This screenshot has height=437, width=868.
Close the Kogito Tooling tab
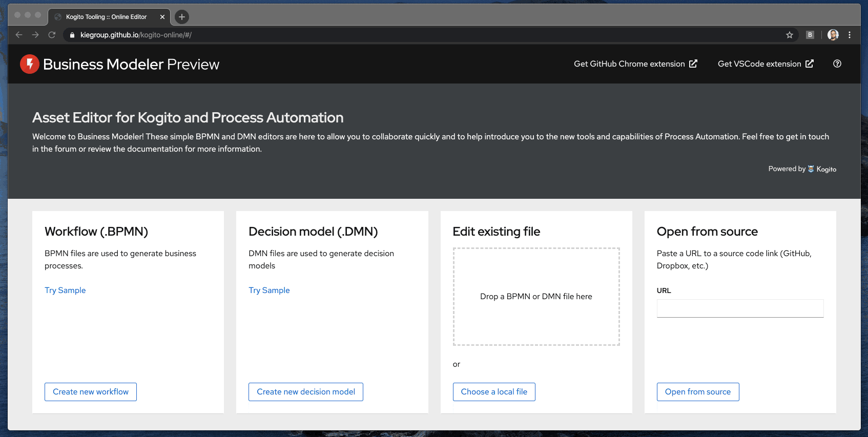162,17
